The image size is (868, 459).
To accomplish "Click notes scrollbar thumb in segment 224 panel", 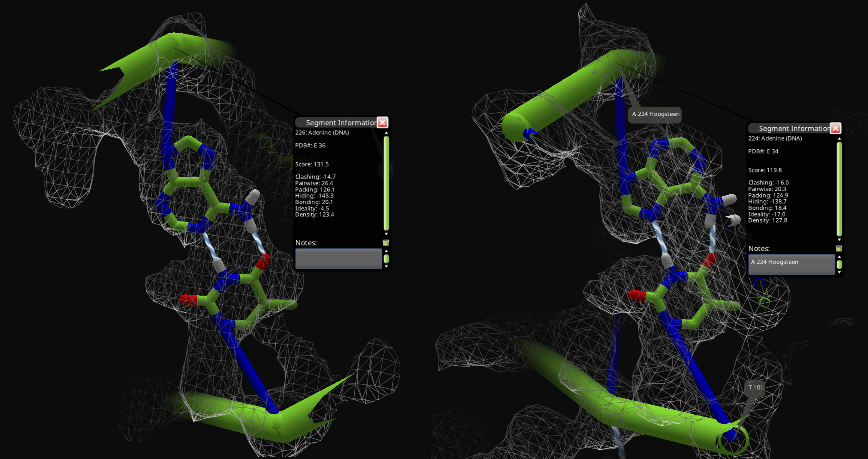I will (x=839, y=265).
